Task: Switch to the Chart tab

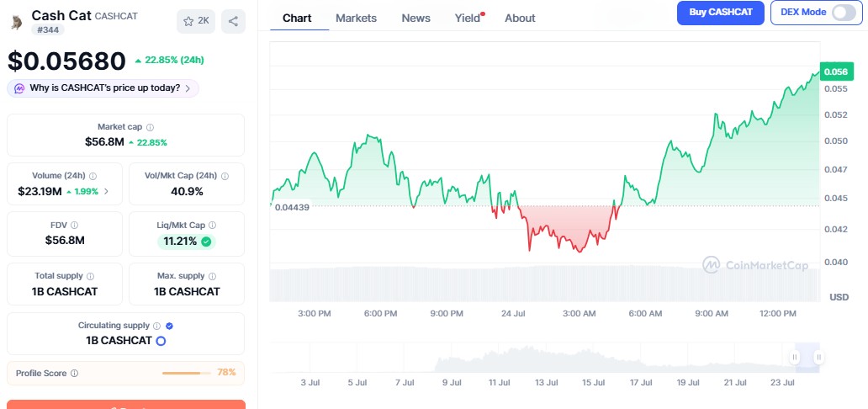Action: (297, 18)
